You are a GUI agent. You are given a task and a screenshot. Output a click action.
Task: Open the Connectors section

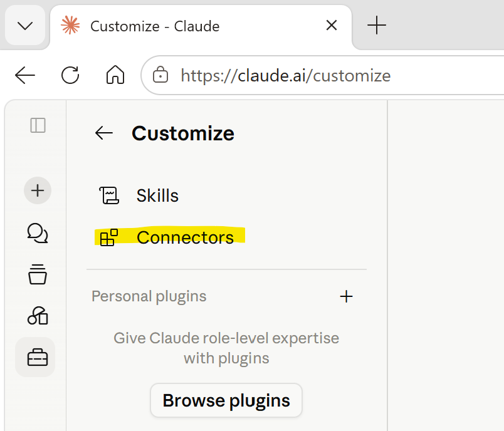pyautogui.click(x=226, y=237)
